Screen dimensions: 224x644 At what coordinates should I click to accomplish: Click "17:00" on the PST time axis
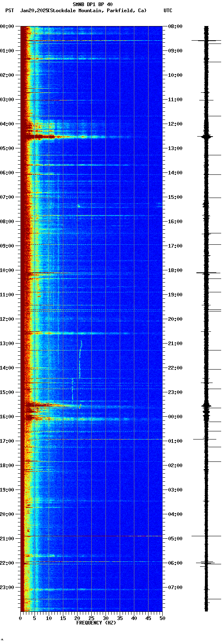click(7, 441)
